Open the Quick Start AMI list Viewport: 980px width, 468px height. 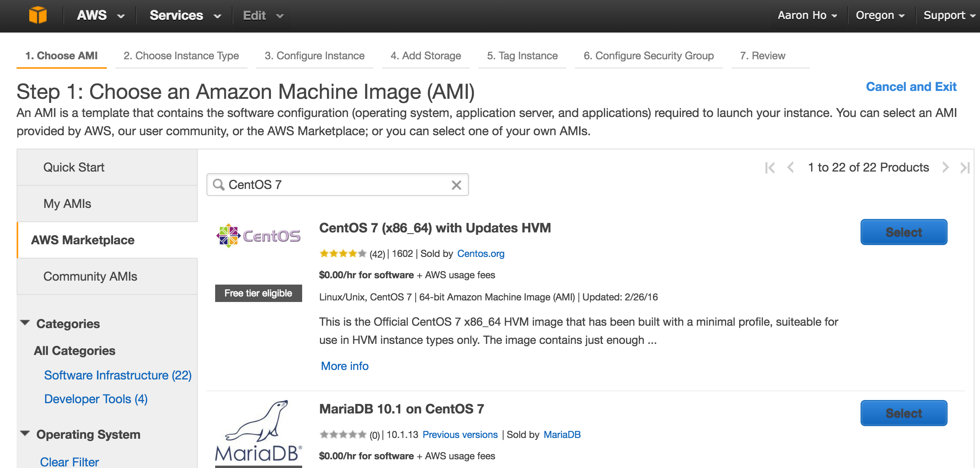coord(107,167)
